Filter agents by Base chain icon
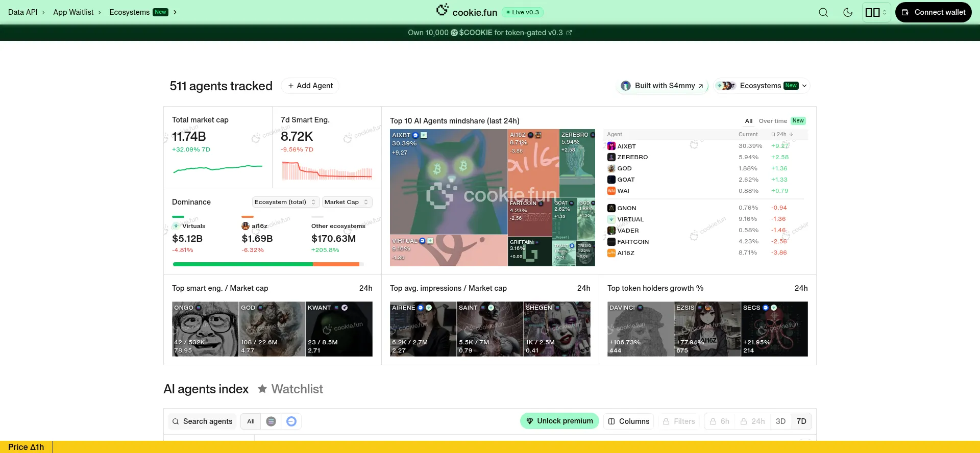This screenshot has height=453, width=980. [291, 421]
